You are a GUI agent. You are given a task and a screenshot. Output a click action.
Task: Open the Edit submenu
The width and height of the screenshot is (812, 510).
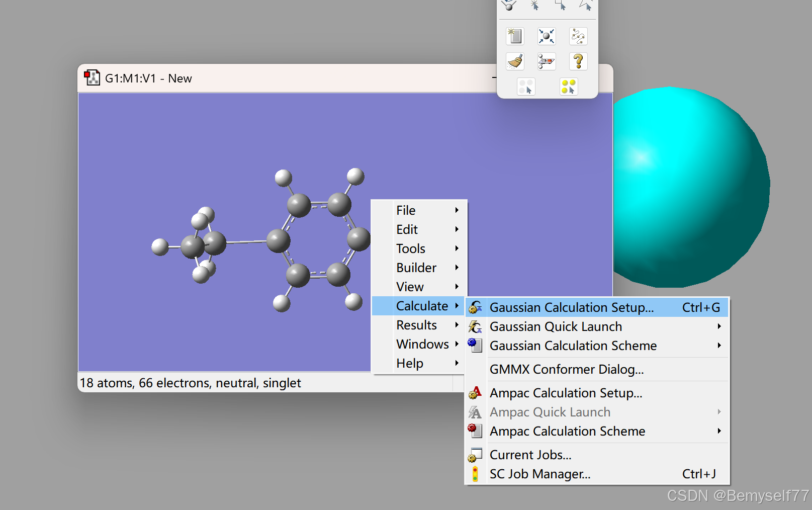click(420, 229)
